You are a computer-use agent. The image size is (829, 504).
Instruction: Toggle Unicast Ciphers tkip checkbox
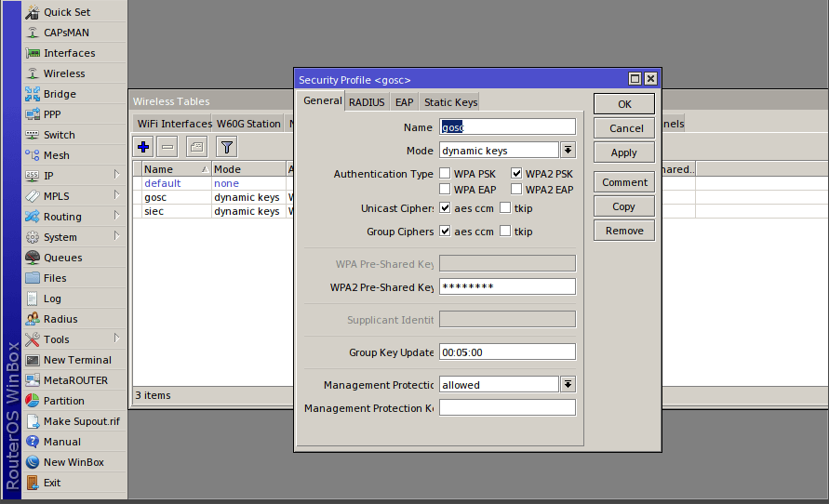click(505, 207)
